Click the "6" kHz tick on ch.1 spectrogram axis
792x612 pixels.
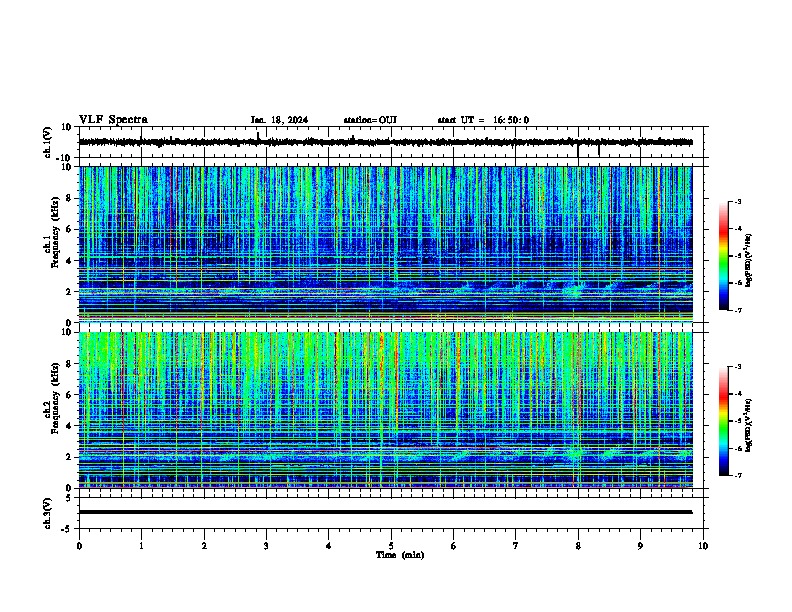[x=71, y=229]
